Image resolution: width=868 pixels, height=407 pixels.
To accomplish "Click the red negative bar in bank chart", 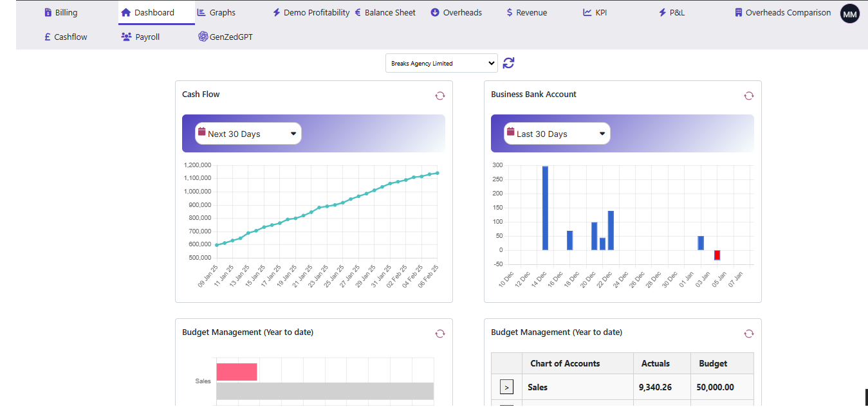I will pyautogui.click(x=717, y=255).
